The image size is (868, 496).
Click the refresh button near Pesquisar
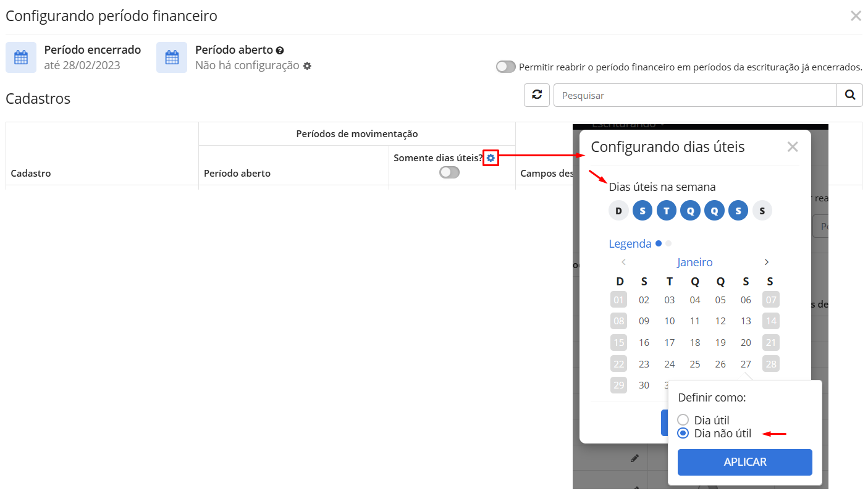pyautogui.click(x=537, y=95)
